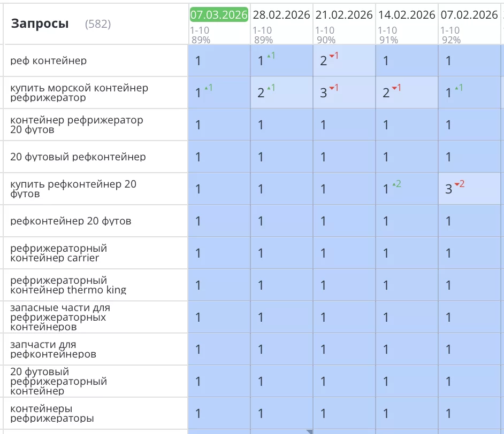Click the '20 футовый рефконтейнер' query
This screenshot has width=504, height=434.
[78, 157]
